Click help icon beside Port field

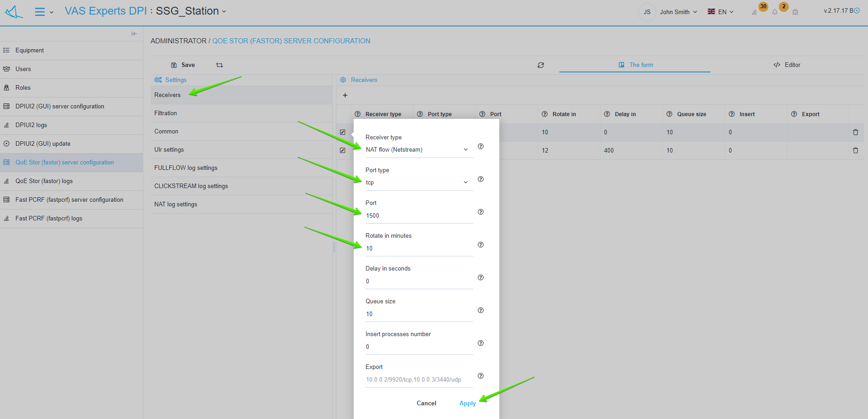click(x=481, y=212)
